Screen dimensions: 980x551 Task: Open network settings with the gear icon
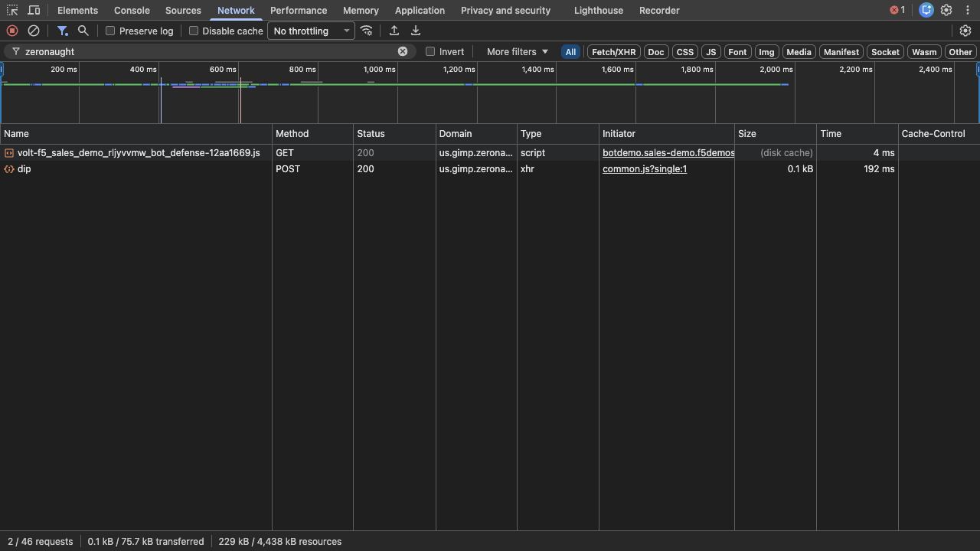[966, 31]
